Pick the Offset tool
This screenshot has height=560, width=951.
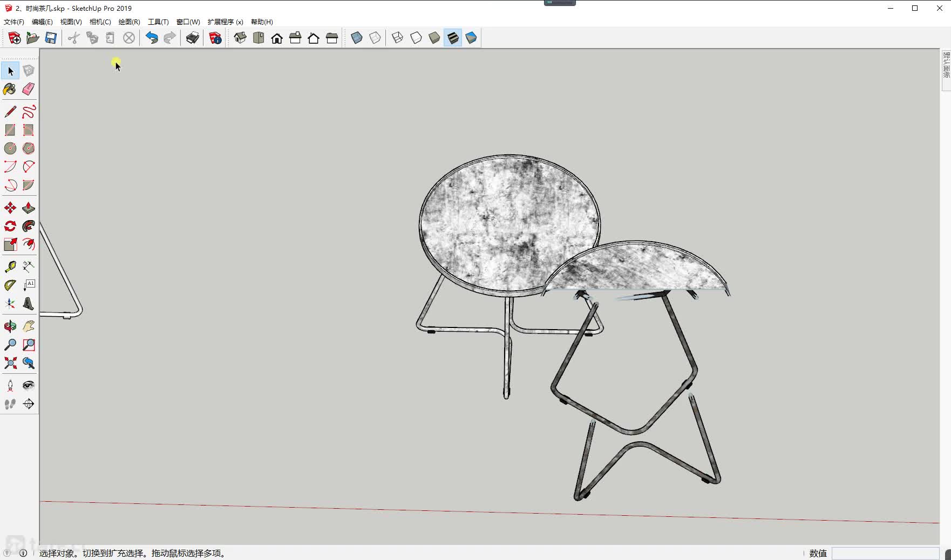[29, 244]
